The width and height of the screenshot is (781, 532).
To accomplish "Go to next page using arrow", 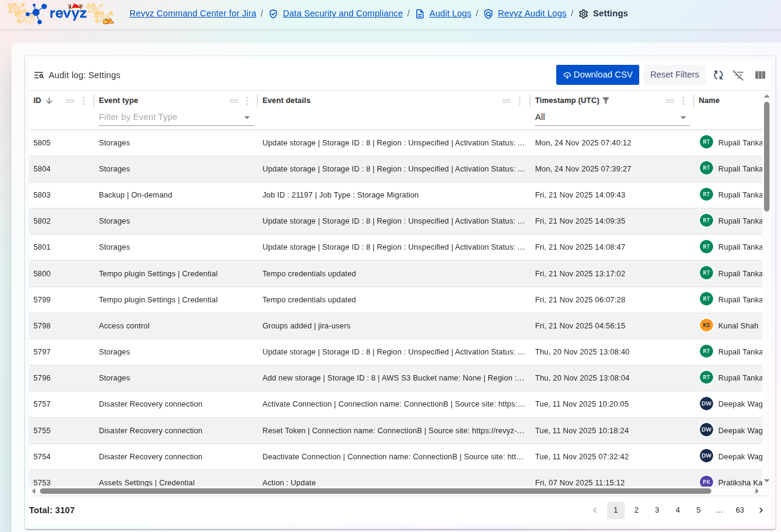I will [x=760, y=510].
